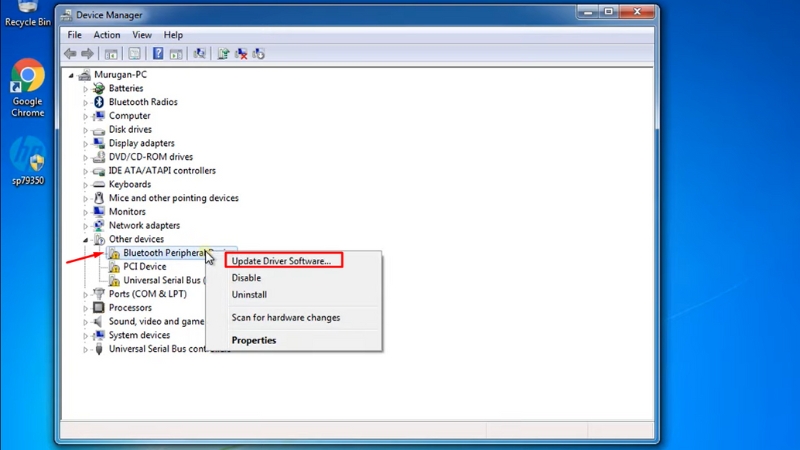Click Show/Hide Console Tree toolbar icon
800x450 pixels.
pyautogui.click(x=111, y=54)
